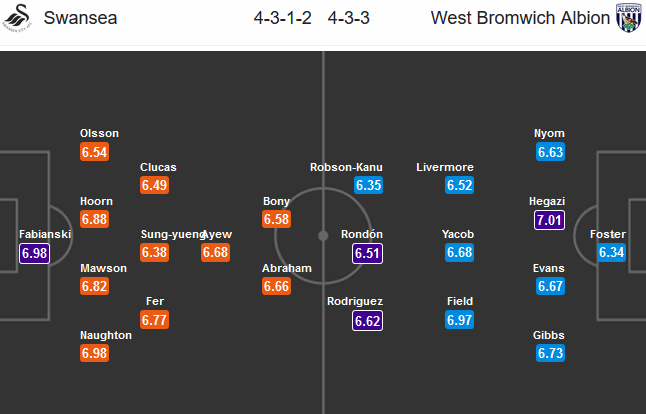Click Field's 6.97 rating badge
Screen dimensions: 646x414
[x=460, y=321]
